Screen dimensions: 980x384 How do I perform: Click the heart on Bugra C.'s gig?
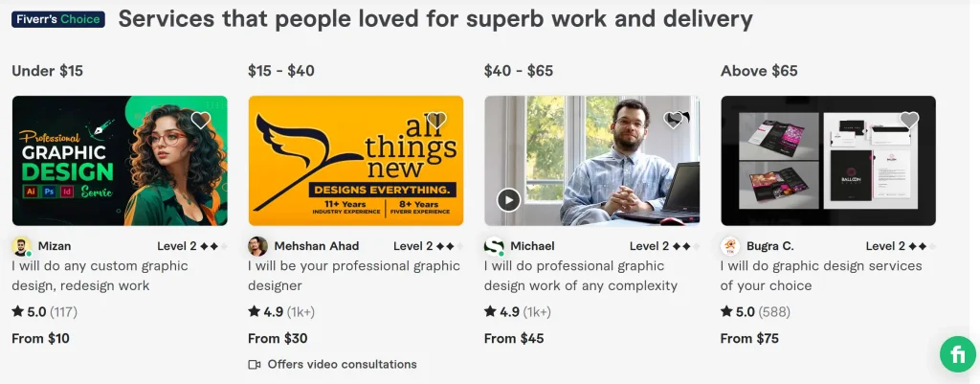(909, 121)
